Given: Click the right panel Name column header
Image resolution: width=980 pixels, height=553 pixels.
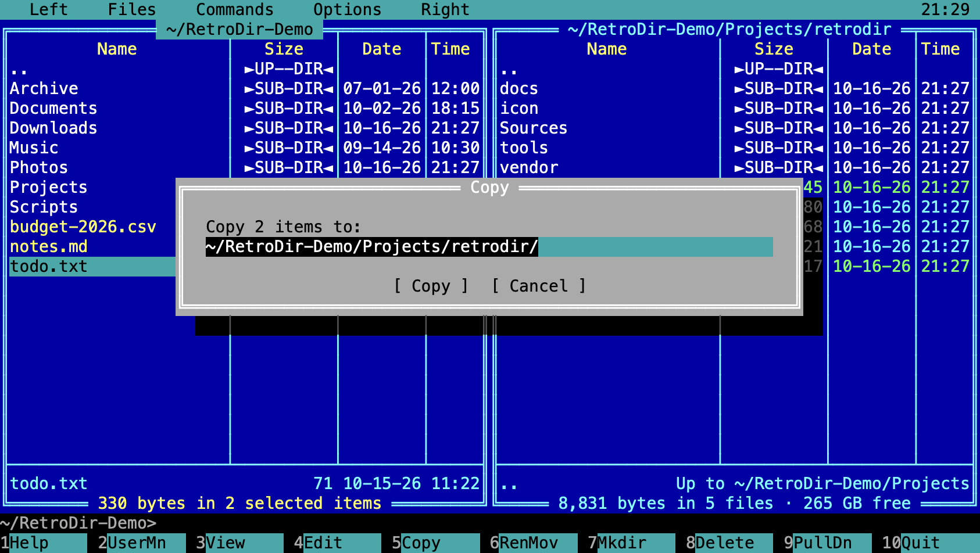Looking at the screenshot, I should (607, 49).
